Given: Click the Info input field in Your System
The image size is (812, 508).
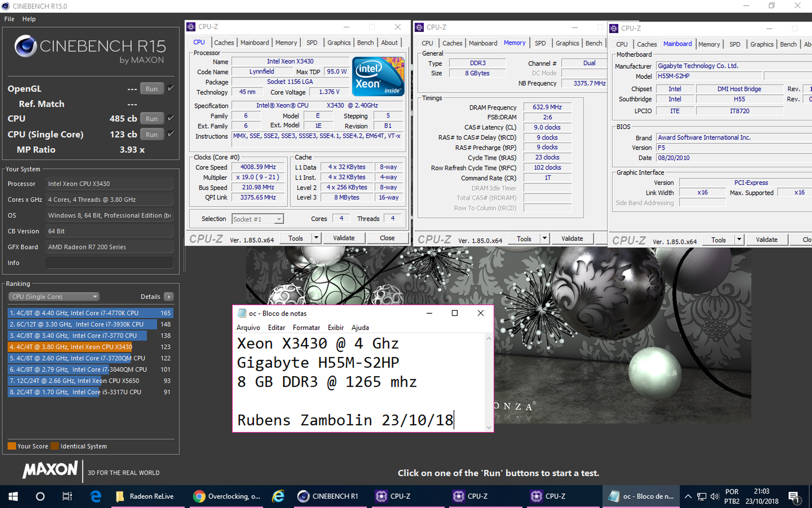Looking at the screenshot, I should (x=109, y=263).
